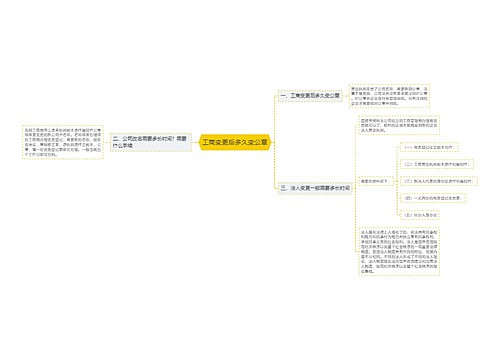The width and height of the screenshot is (500, 360).
Task: Select branch 二、公司改名需要多长时间?需要什么手续
Action: 151,142
